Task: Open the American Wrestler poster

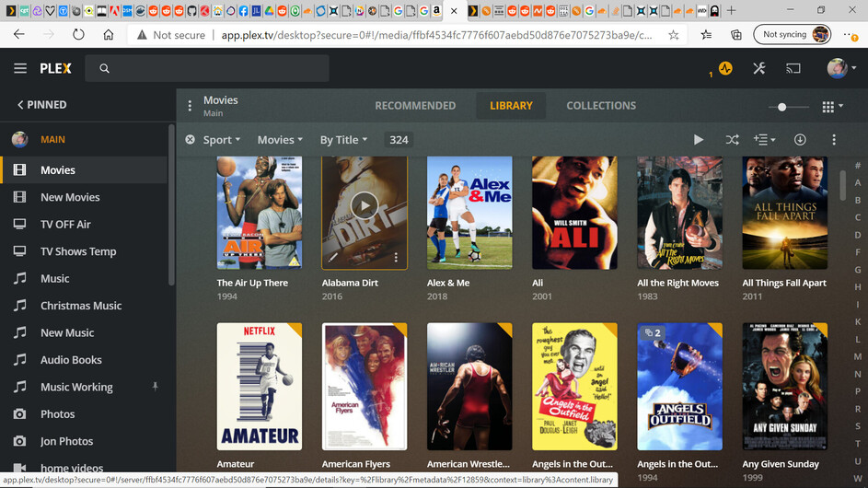Action: 469,387
